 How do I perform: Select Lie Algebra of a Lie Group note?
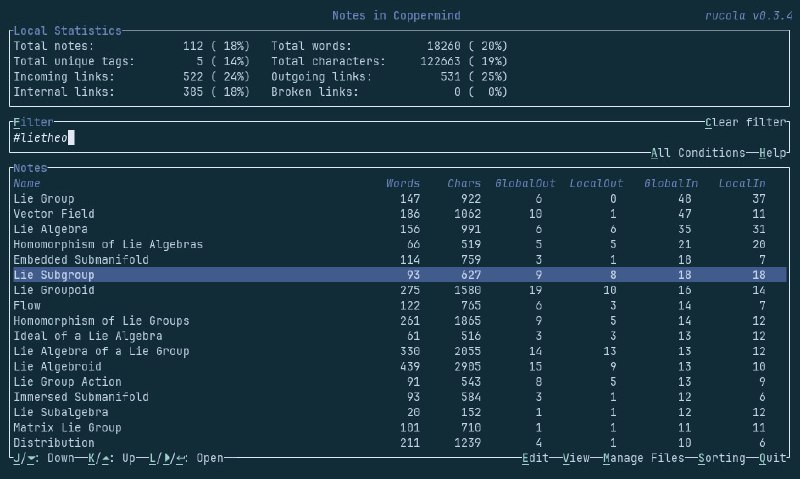(x=399, y=351)
